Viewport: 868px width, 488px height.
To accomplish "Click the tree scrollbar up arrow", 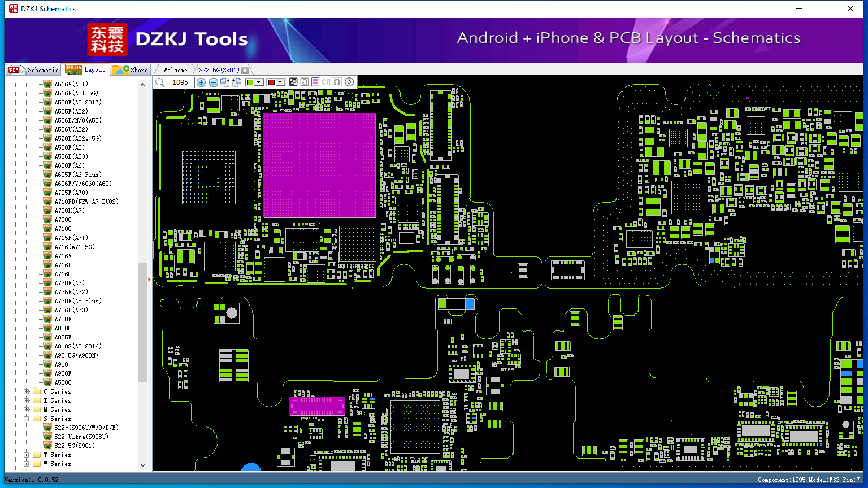I will click(142, 85).
